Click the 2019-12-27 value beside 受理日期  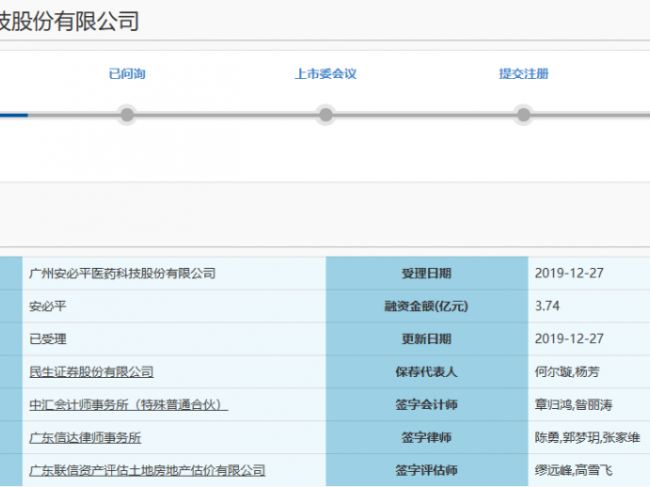point(569,273)
